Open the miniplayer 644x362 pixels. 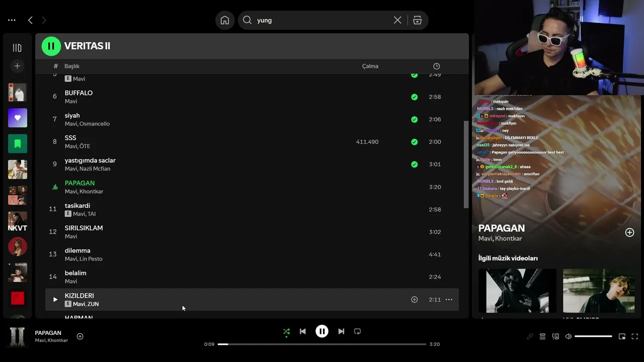coord(622,336)
